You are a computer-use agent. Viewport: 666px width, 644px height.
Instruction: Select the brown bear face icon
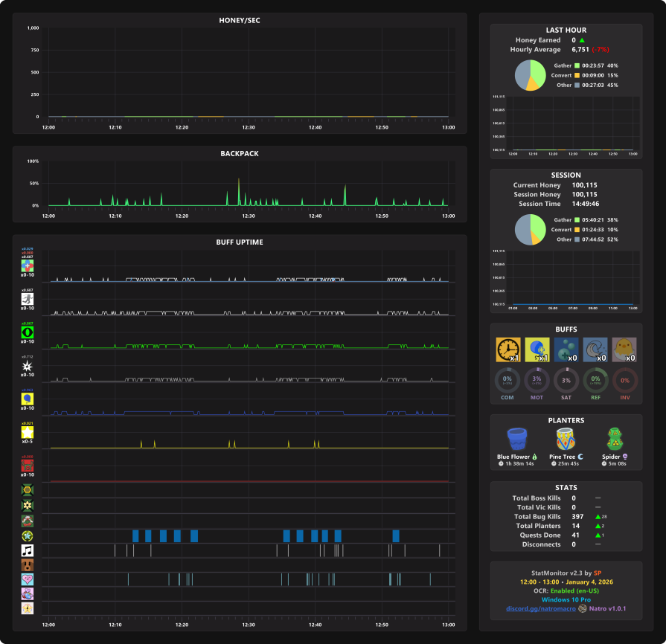click(x=28, y=565)
